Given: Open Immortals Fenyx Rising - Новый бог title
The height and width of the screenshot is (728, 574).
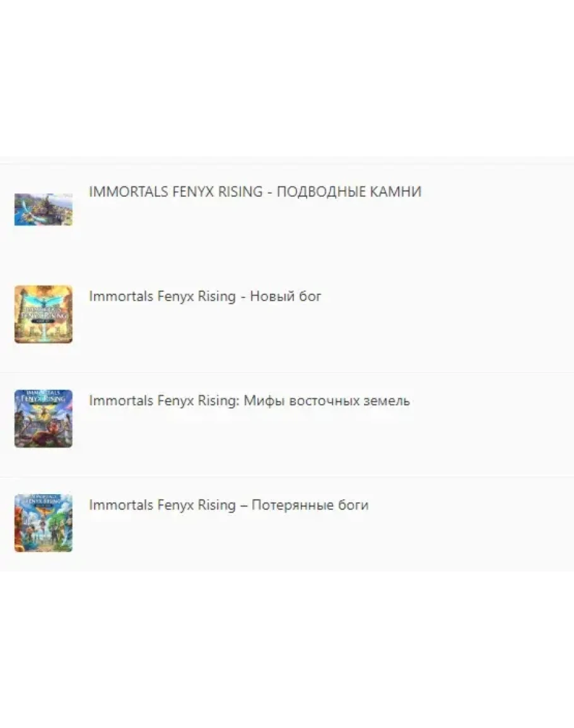Looking at the screenshot, I should (x=205, y=296).
